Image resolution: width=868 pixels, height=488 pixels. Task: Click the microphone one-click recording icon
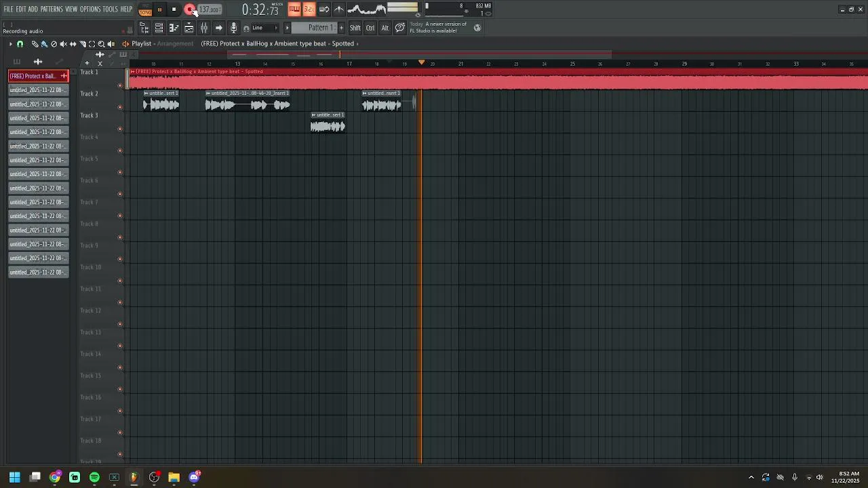coord(234,28)
